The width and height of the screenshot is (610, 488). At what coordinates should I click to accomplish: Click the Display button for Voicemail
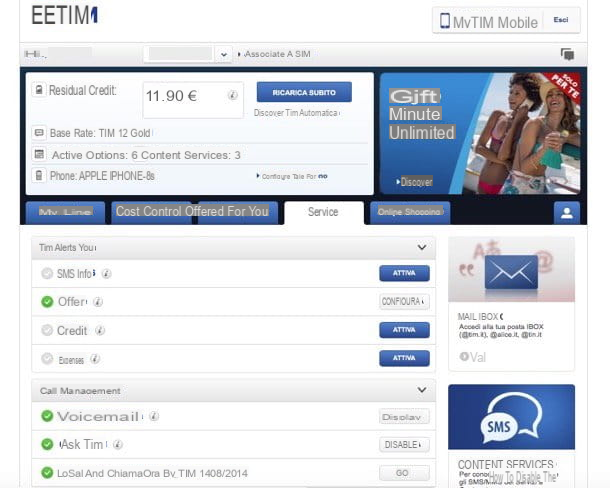(x=404, y=416)
